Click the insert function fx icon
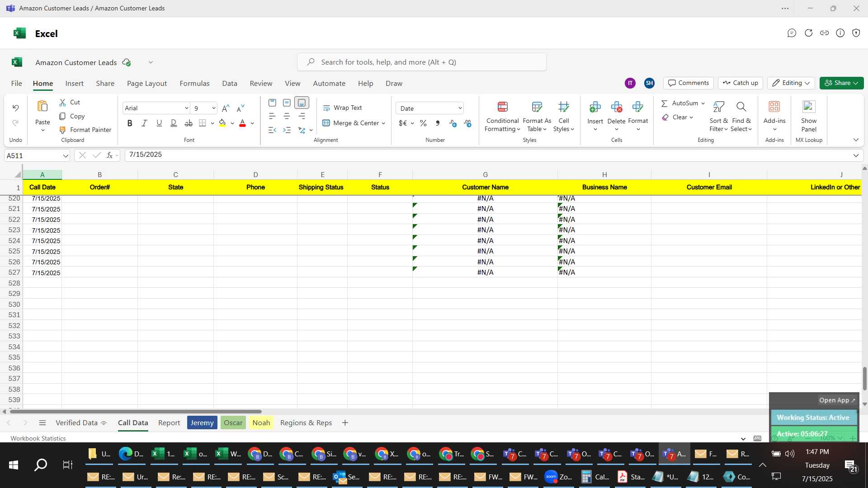 point(109,155)
